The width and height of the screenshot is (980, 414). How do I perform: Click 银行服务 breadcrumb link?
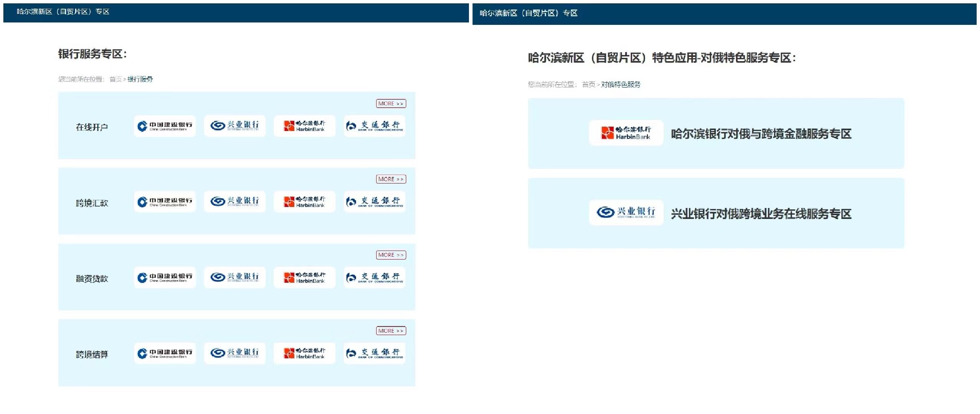coord(140,79)
